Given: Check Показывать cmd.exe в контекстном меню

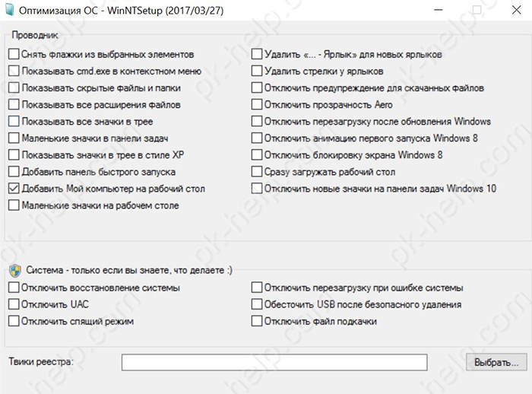Looking at the screenshot, I should (14, 71).
